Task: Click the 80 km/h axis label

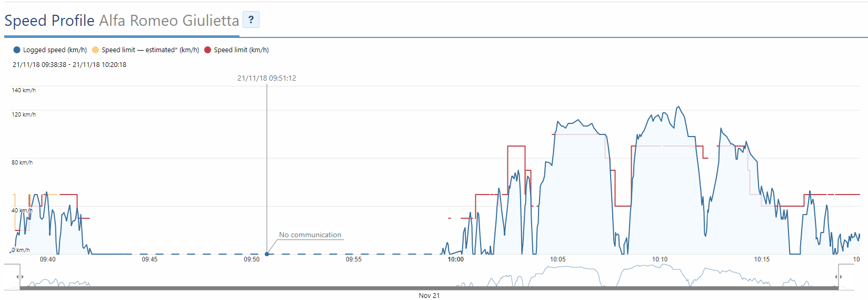Action: (22, 162)
